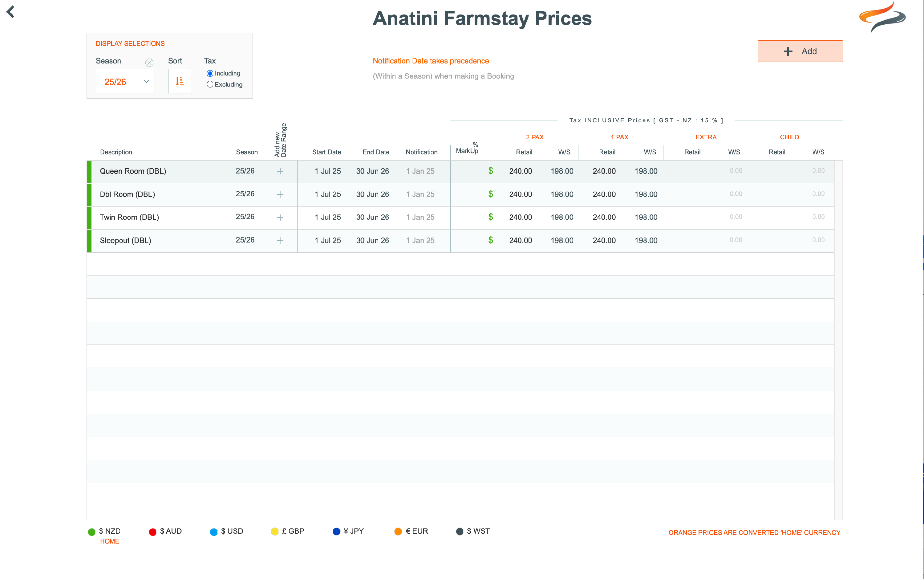The width and height of the screenshot is (924, 579).
Task: Select the Excluding tax radio button
Action: click(x=210, y=85)
